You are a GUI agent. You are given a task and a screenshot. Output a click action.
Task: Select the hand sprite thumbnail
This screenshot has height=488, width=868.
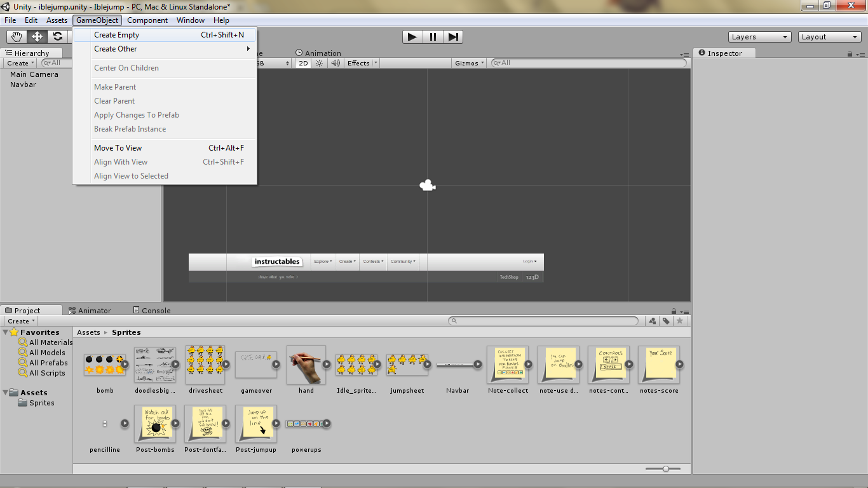(306, 365)
